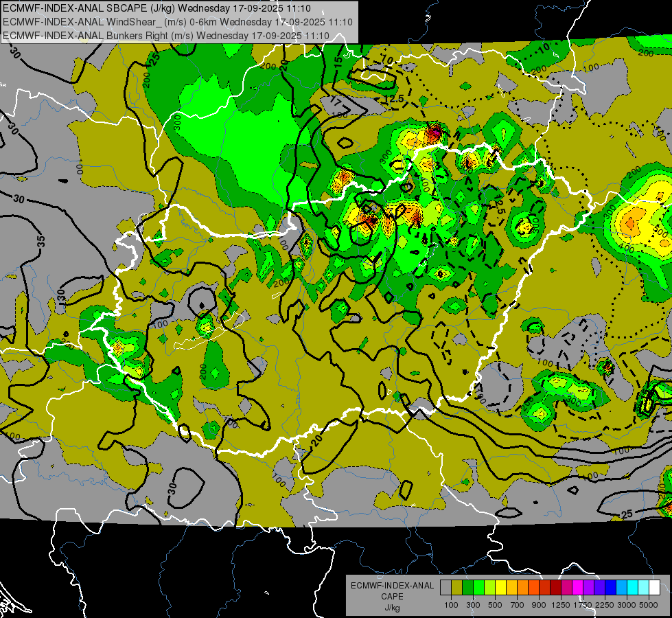Select the pure blue legend swatch
This screenshot has height=618, width=672.
[x=611, y=587]
